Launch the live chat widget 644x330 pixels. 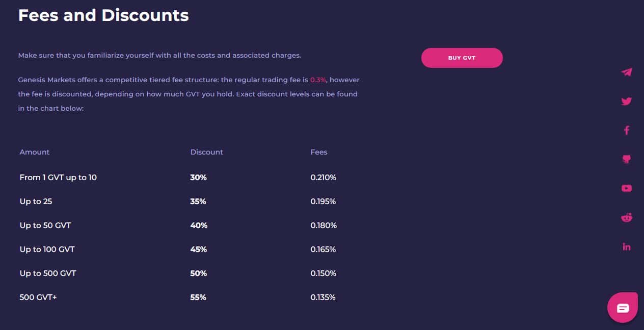[x=623, y=308]
